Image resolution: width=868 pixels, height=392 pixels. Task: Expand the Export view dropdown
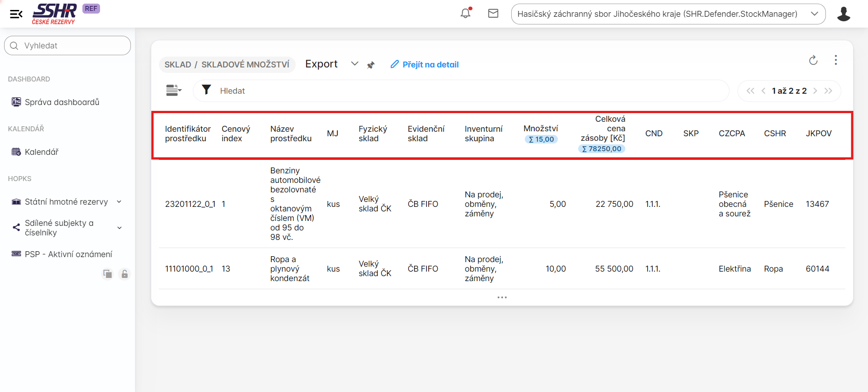tap(355, 64)
